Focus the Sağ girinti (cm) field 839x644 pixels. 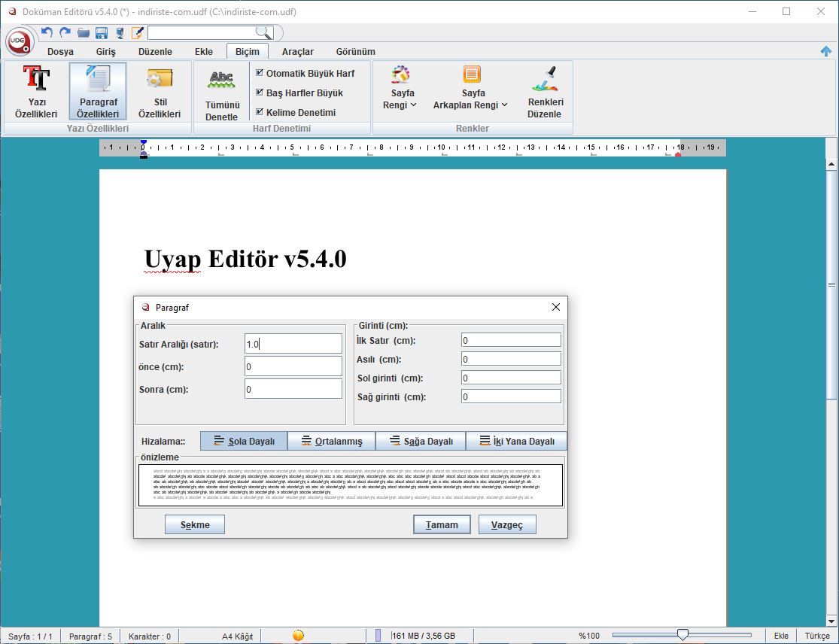511,396
